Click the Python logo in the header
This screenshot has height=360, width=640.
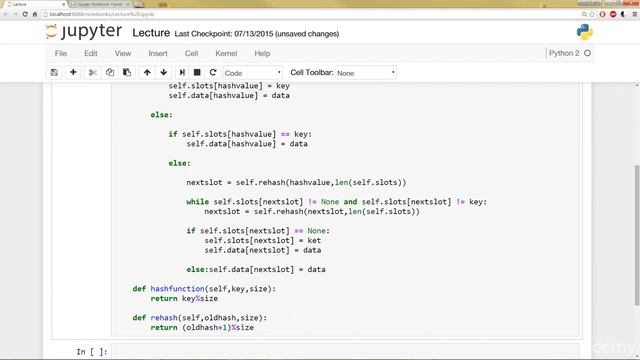(584, 32)
